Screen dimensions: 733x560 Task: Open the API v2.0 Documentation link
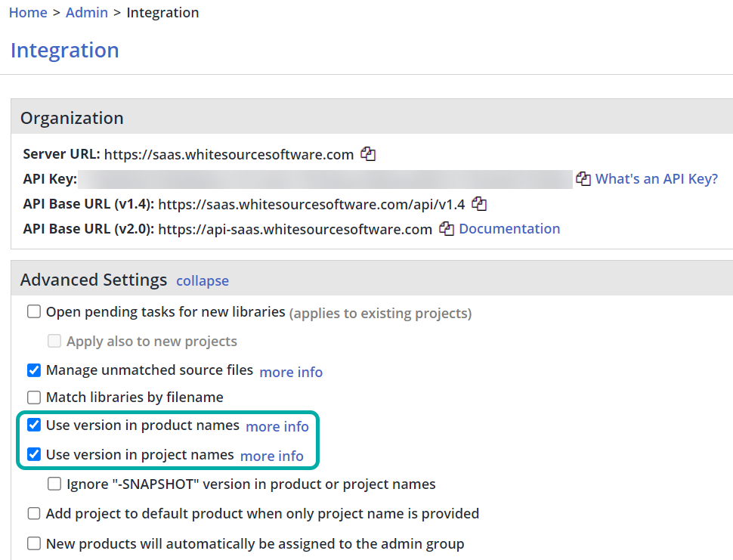click(509, 229)
